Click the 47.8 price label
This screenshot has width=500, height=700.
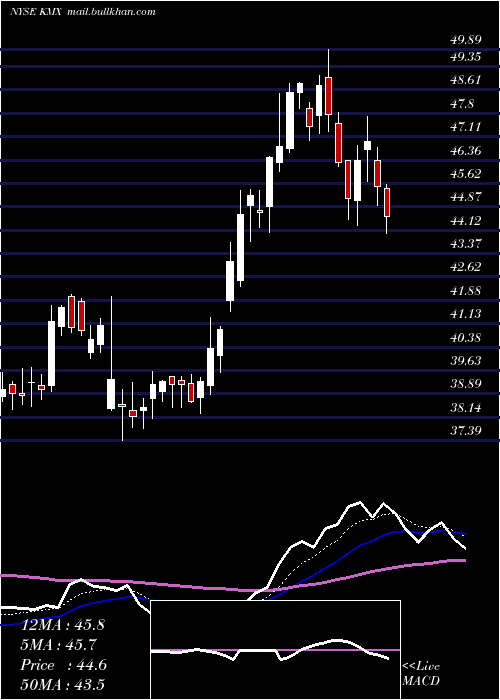tap(462, 104)
